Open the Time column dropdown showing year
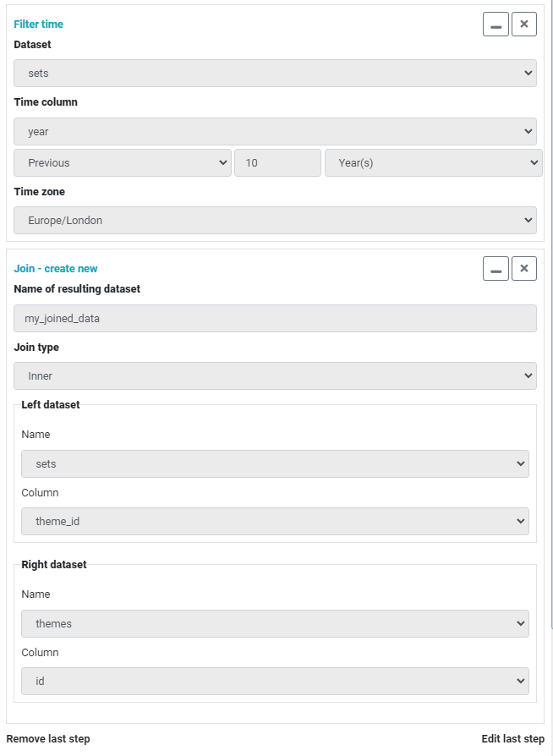Image resolution: width=553 pixels, height=756 pixels. (x=275, y=132)
